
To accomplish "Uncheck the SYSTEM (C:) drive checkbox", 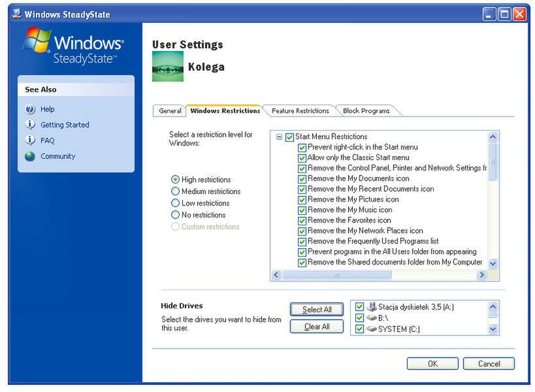I will pyautogui.click(x=359, y=329).
